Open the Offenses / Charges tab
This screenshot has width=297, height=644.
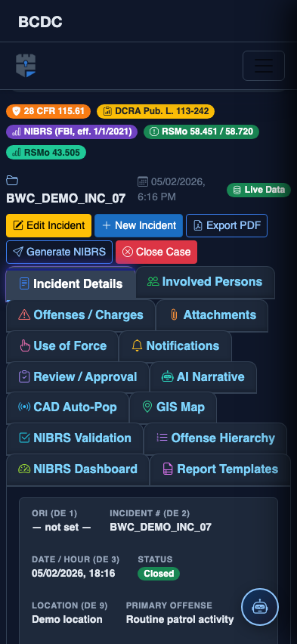click(81, 315)
